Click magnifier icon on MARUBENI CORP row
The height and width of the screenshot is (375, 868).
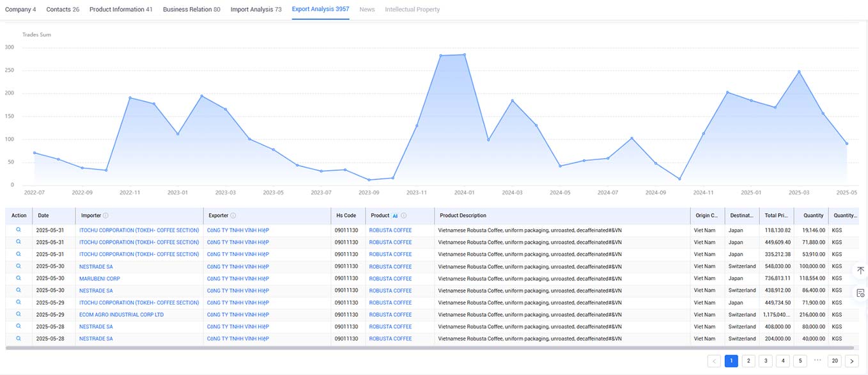[19, 278]
